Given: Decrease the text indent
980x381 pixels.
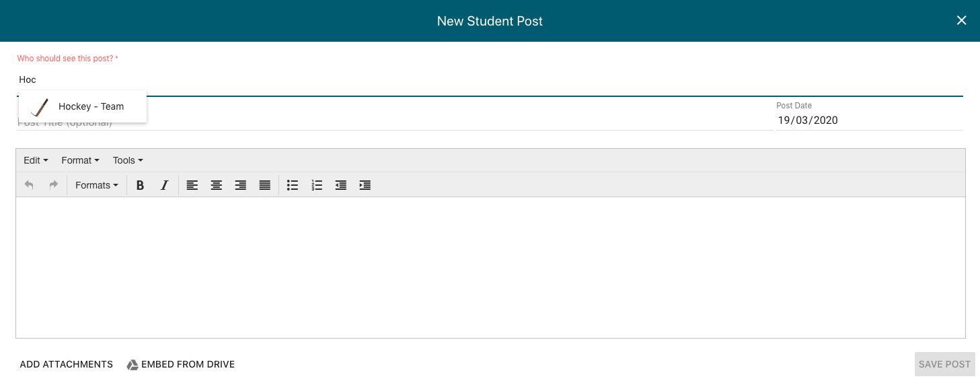Looking at the screenshot, I should (341, 185).
